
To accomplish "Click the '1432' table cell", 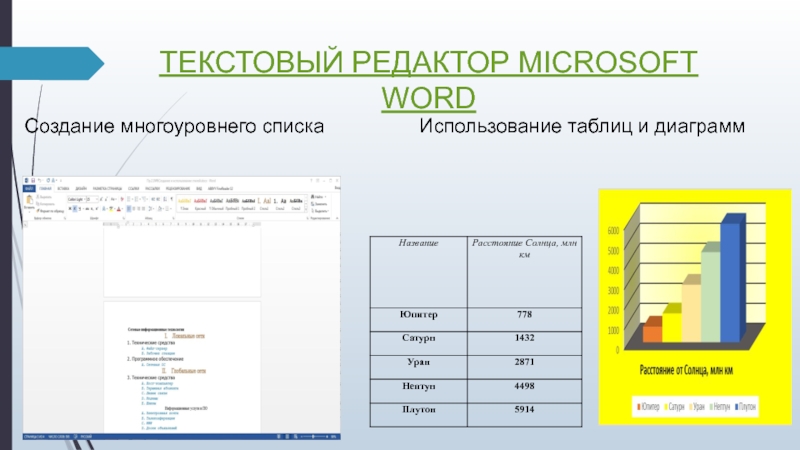I will (524, 343).
